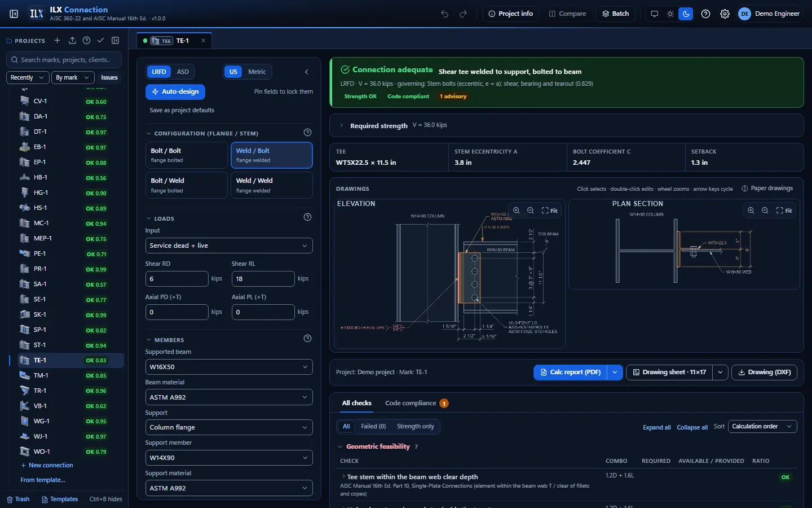Filter checks to Strength only
Image resolution: width=812 pixels, height=508 pixels.
416,427
